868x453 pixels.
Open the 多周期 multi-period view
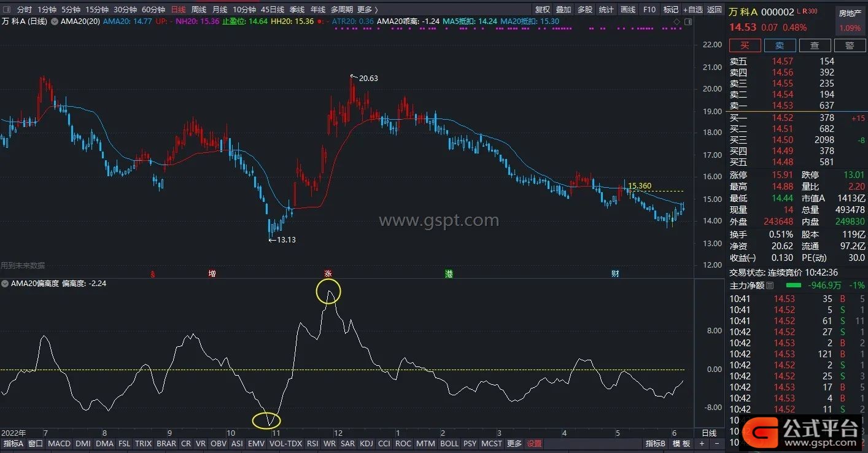tap(342, 9)
